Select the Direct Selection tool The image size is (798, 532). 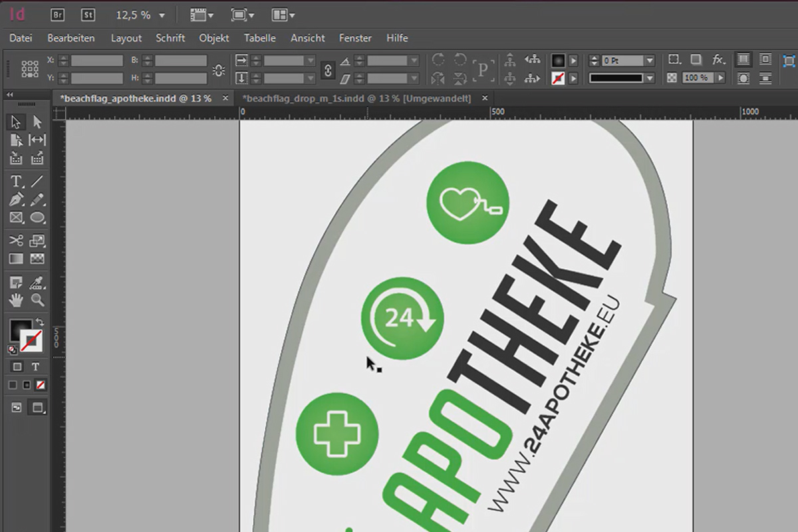[x=37, y=122]
